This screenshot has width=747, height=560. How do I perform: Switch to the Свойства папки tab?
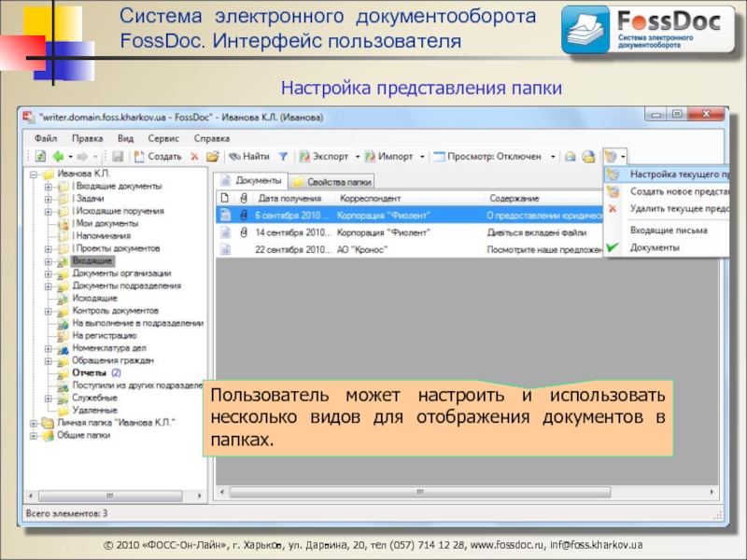pyautogui.click(x=332, y=181)
